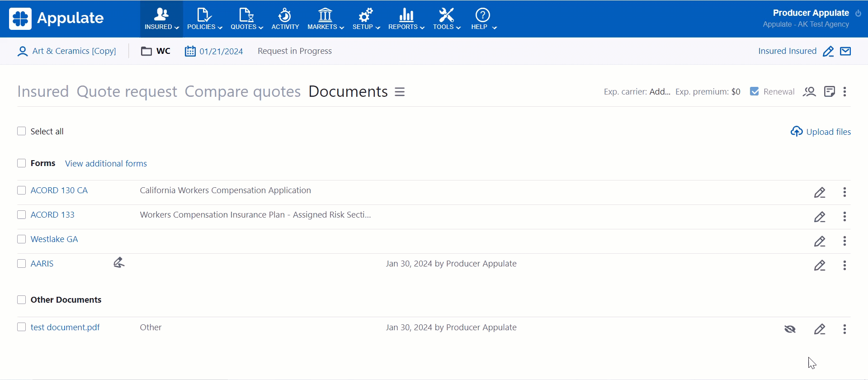Viewport: 868px width, 380px height.
Task: Click the email envelope icon
Action: pyautogui.click(x=845, y=51)
